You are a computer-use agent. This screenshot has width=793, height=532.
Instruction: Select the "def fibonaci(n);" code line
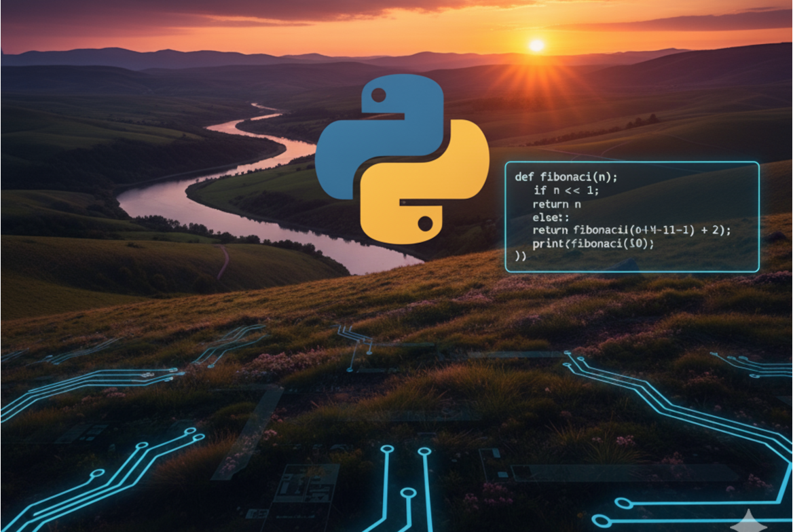pos(566,177)
